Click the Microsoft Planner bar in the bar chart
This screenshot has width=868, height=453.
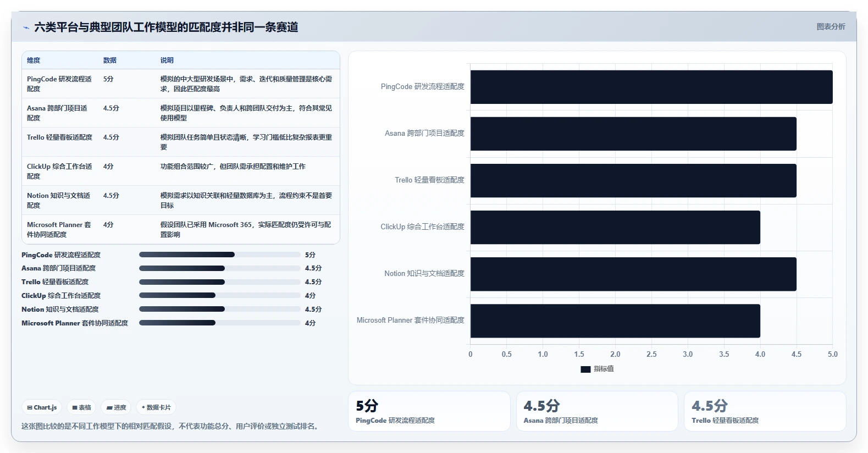coord(615,321)
